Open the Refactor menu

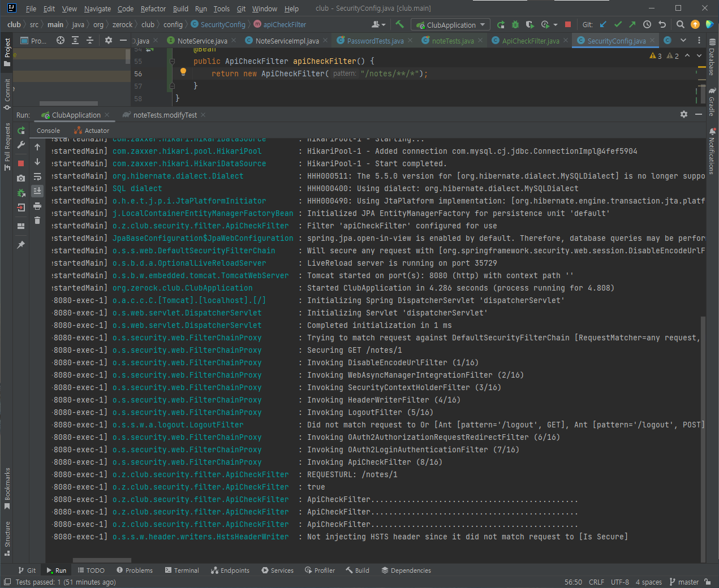[x=153, y=8]
